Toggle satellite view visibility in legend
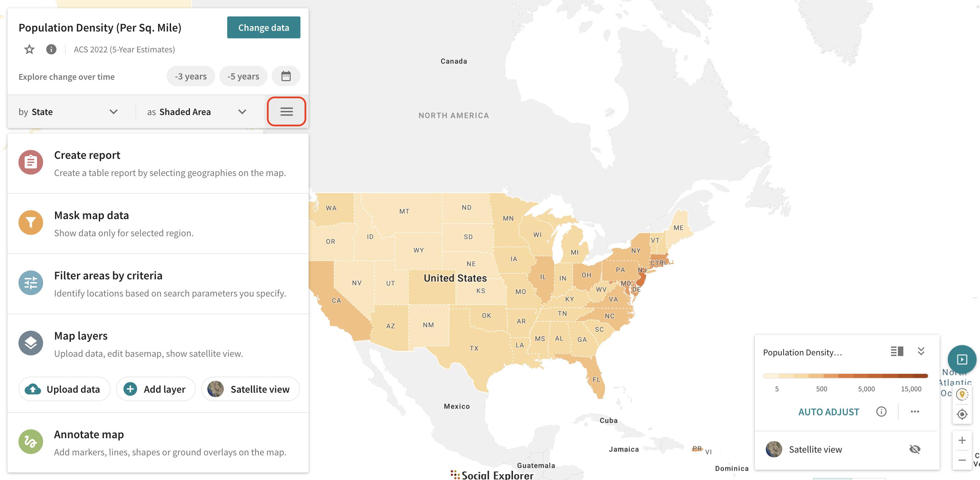The image size is (980, 480). pos(915,450)
